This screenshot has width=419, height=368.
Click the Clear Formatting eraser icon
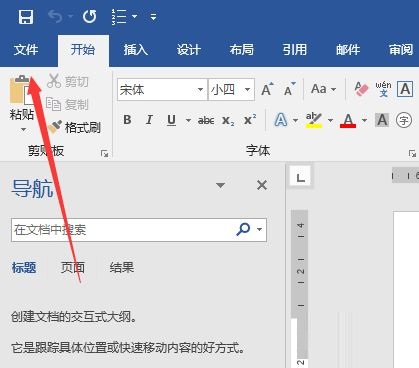point(361,89)
